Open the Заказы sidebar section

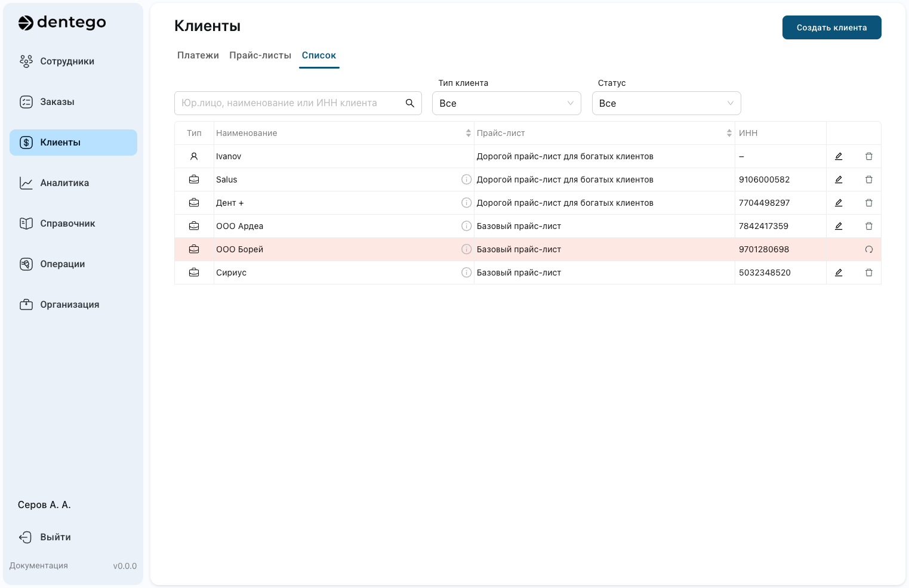57,102
